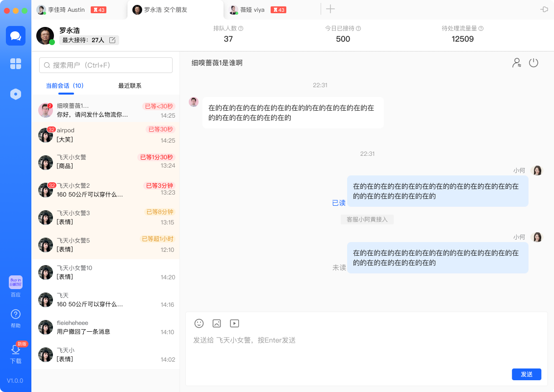Viewport: 554px width, 392px height.
Task: Add a new account with plus button
Action: click(x=330, y=9)
